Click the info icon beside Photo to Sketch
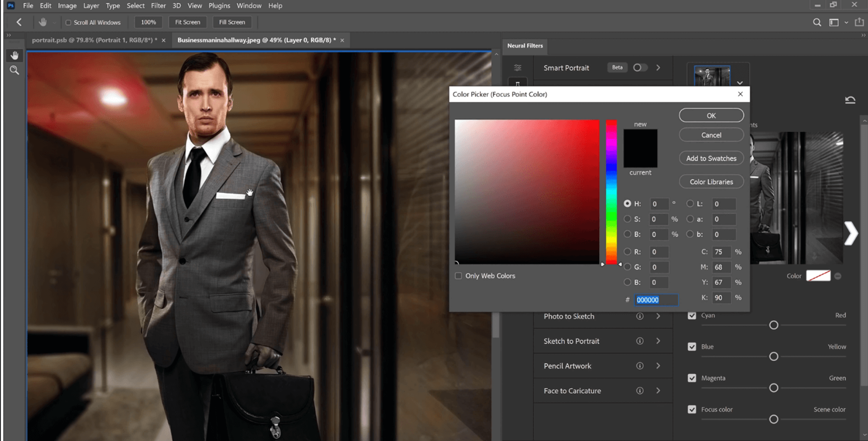The width and height of the screenshot is (868, 441). (x=639, y=316)
